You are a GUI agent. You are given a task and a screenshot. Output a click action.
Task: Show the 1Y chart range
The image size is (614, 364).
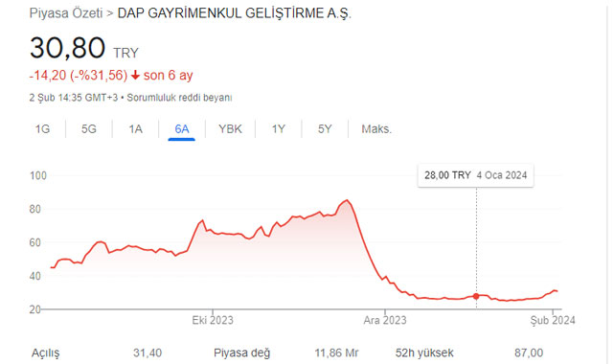[279, 128]
